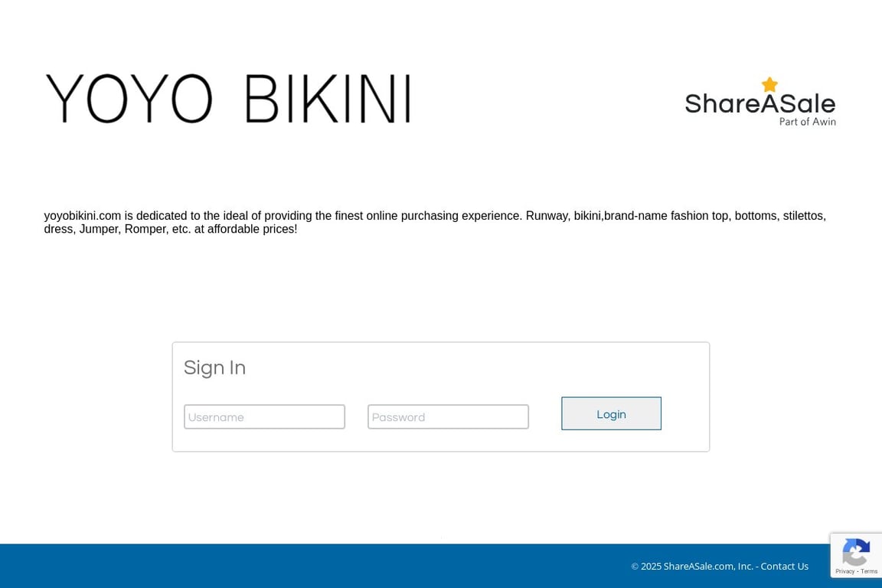Open Google's Terms link on the reCAPTCHA badge

pos(869,571)
